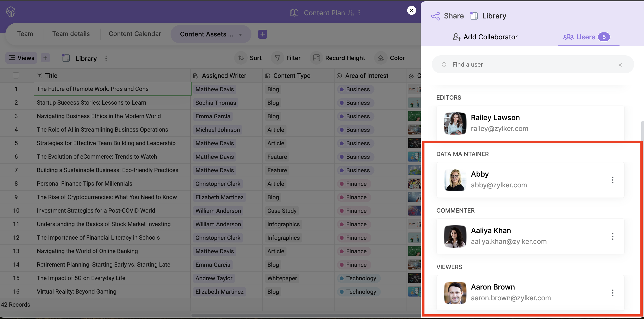The height and width of the screenshot is (319, 644).
Task: Click Content Plan three-dot menu
Action: [x=359, y=13]
